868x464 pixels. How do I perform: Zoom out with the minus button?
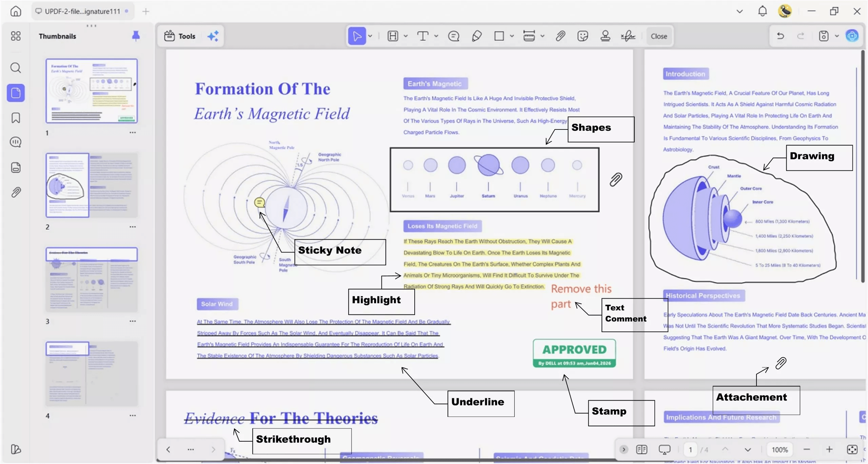(x=807, y=449)
